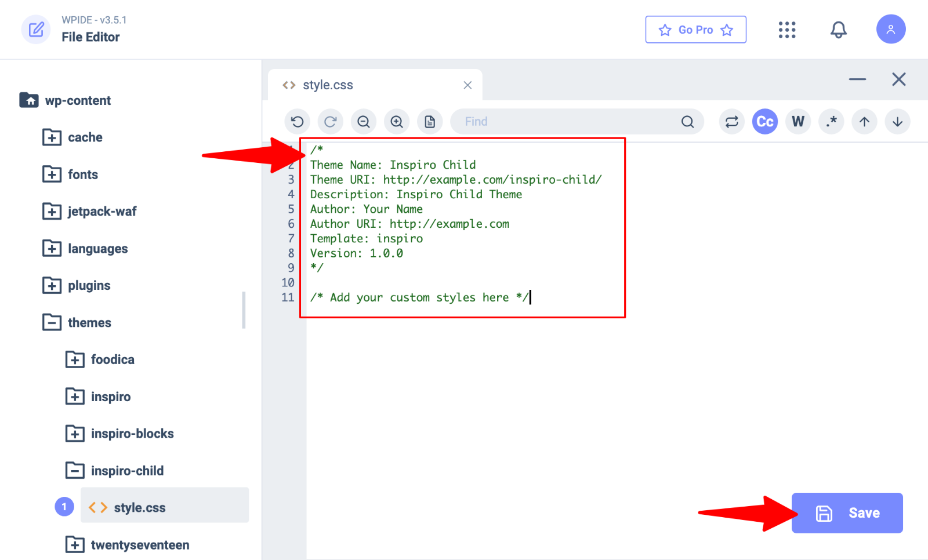Toggle case-sensitive search (Cc)
The image size is (928, 560).
[765, 122]
